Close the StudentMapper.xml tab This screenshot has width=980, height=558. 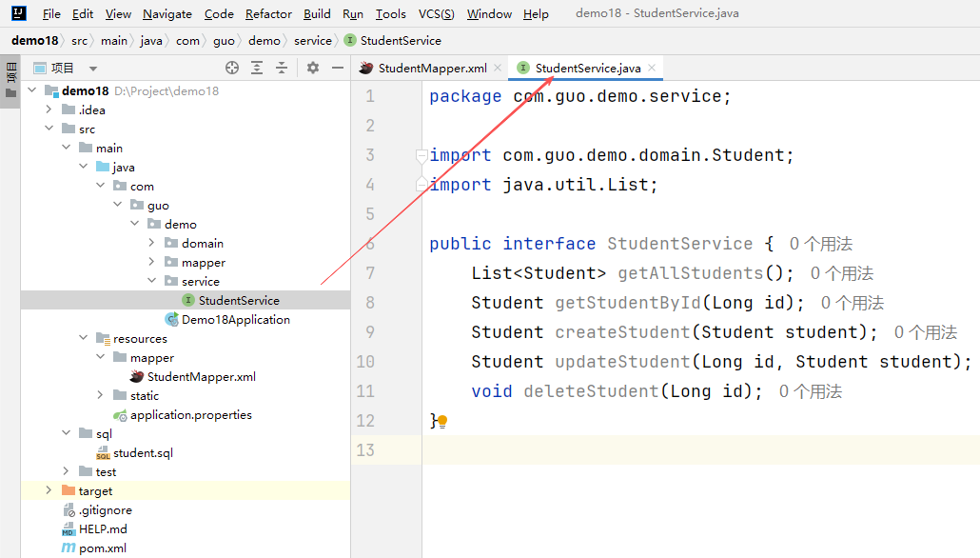[498, 69]
